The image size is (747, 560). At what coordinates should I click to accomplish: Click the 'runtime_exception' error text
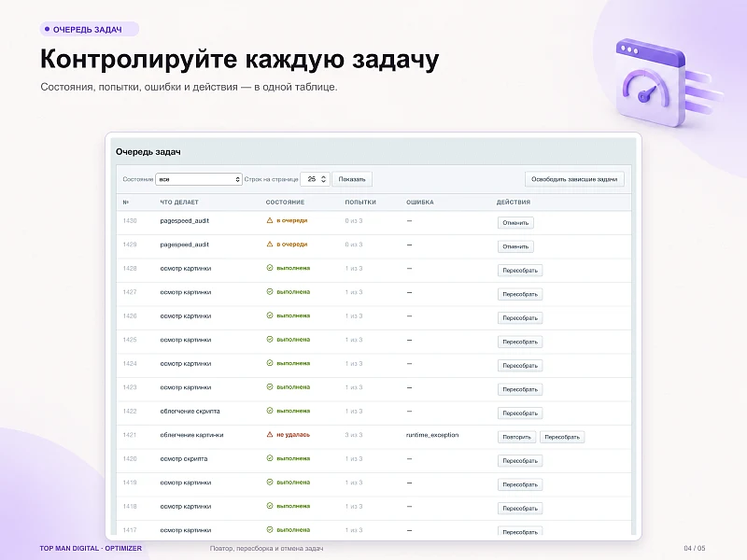432,435
